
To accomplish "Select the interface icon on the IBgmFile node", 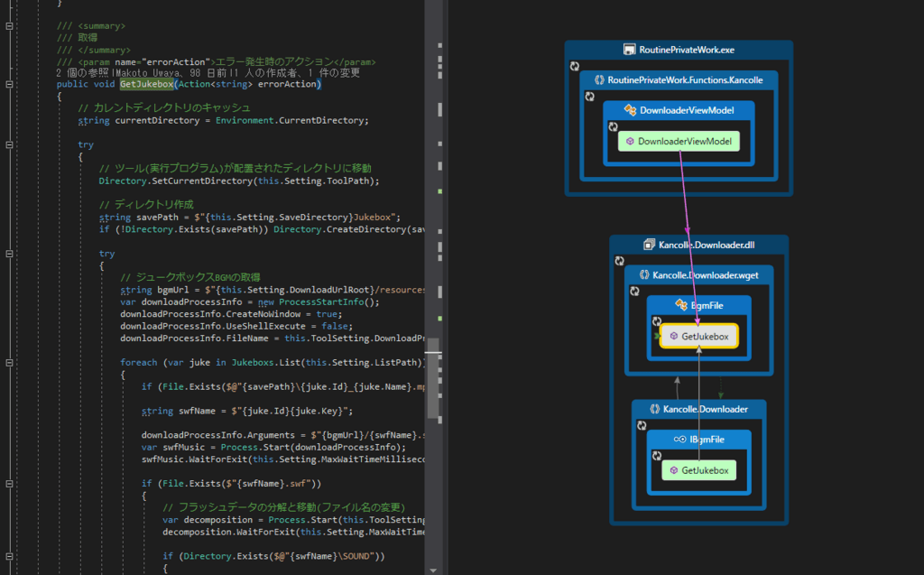I will pos(678,441).
